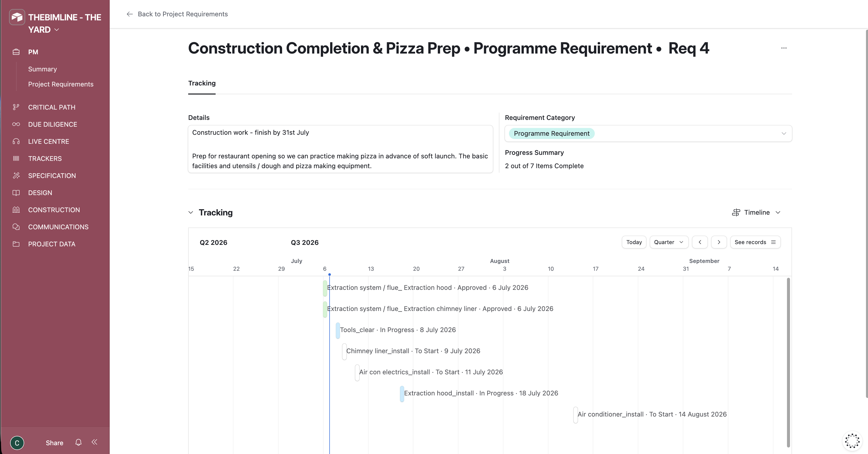The width and height of the screenshot is (868, 454).
Task: Open the three-dot more options menu
Action: [x=784, y=48]
